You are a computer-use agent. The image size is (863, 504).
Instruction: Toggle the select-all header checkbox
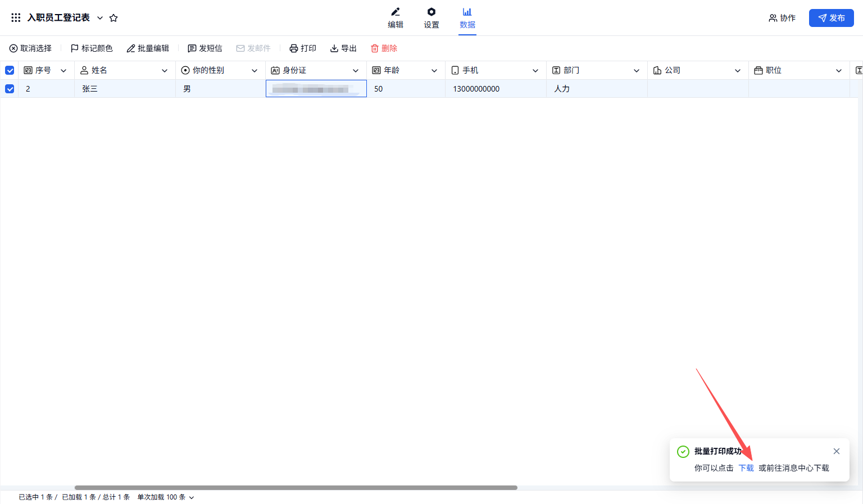(10, 70)
